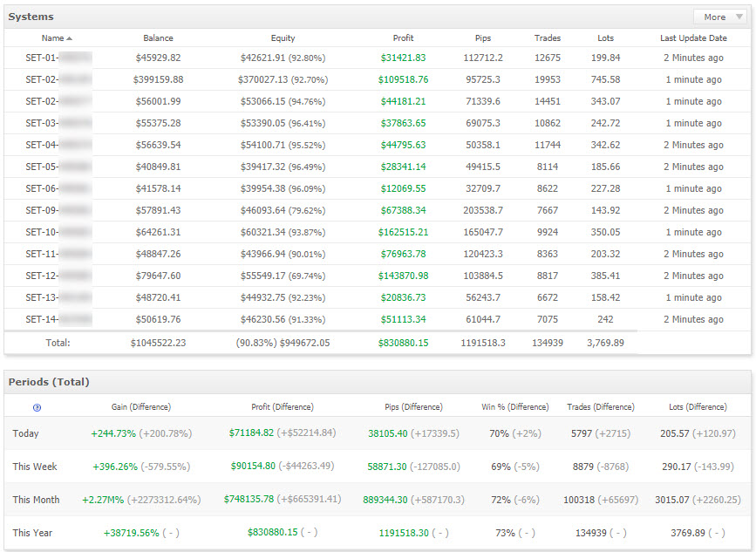Click the Lots (Difference) header
Image resolution: width=756 pixels, height=552 pixels.
tap(698, 407)
